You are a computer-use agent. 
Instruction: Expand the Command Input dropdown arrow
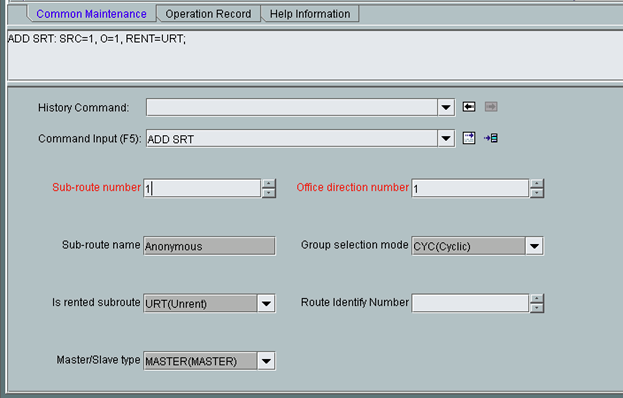446,139
